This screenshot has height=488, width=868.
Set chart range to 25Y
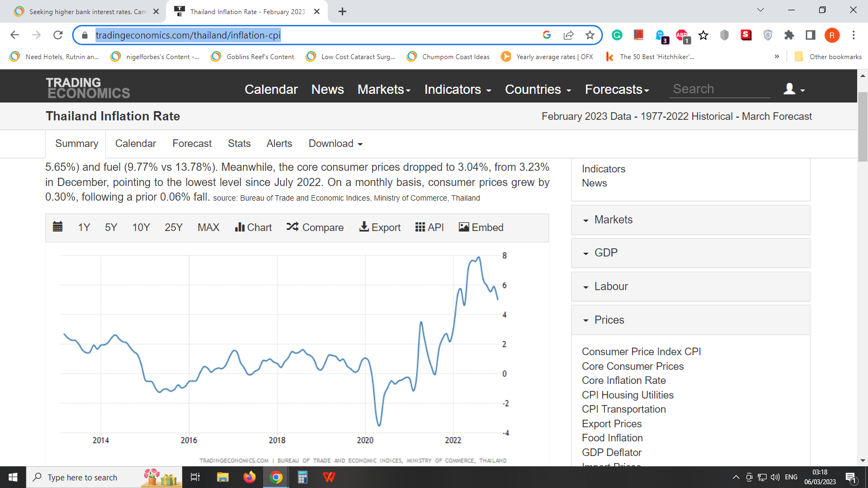coord(174,227)
